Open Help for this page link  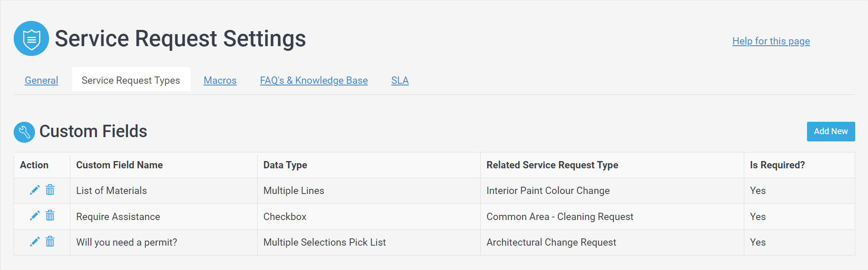771,41
